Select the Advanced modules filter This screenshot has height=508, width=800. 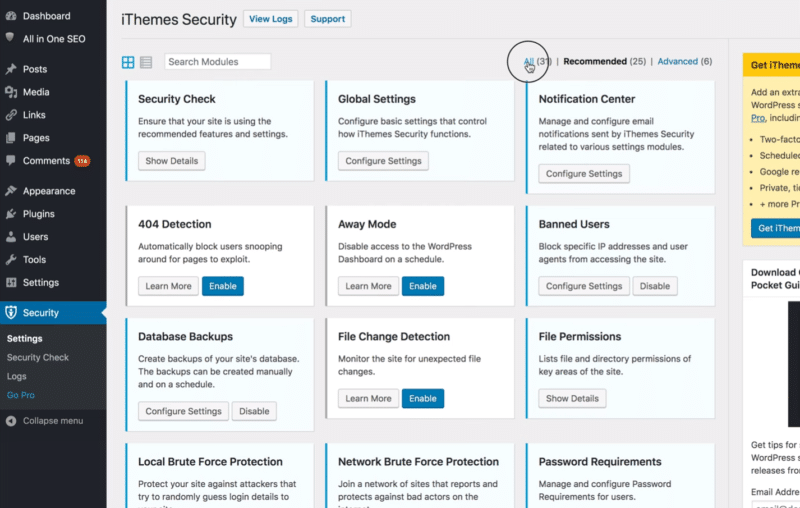click(x=678, y=61)
